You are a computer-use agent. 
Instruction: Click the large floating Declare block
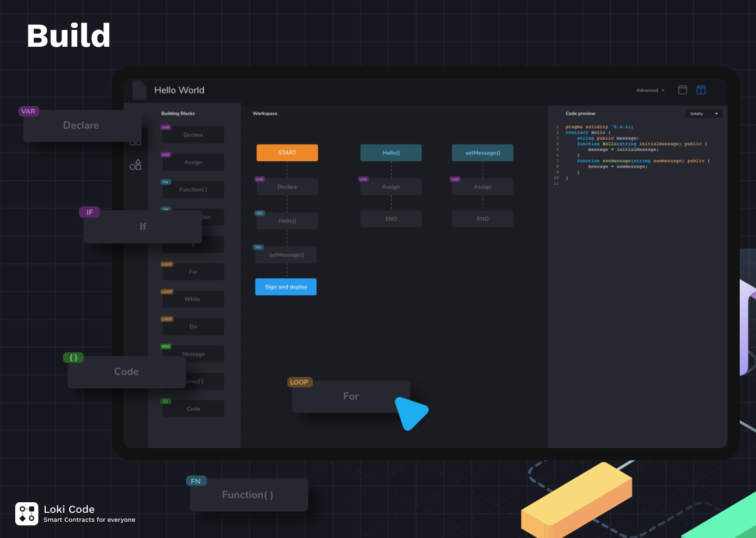[x=82, y=126]
